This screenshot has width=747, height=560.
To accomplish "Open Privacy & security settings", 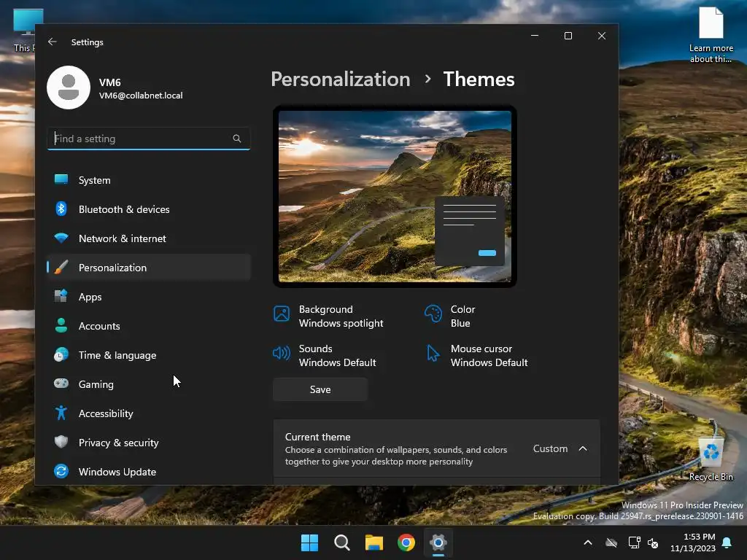I will [x=149, y=443].
